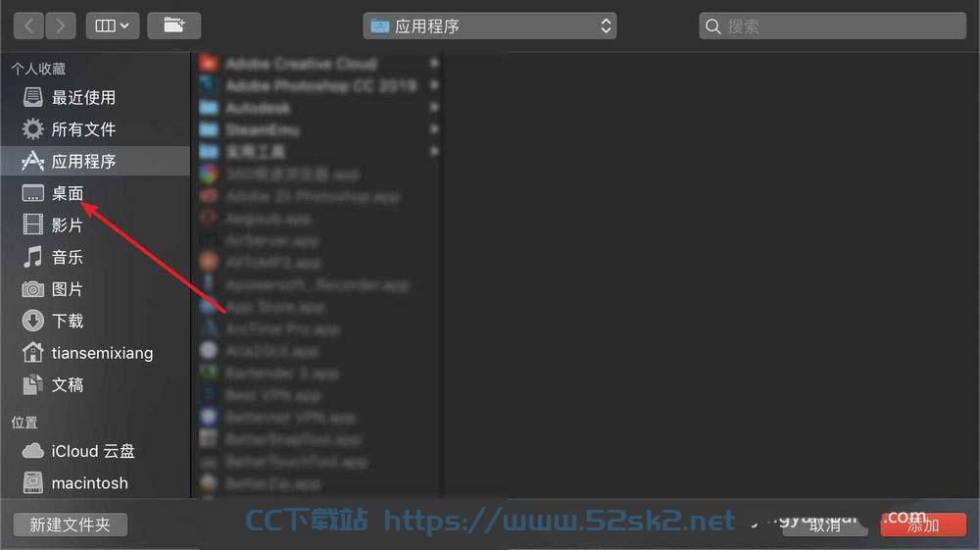The image size is (980, 550).
Task: Select the macintosh disk
Action: [95, 482]
